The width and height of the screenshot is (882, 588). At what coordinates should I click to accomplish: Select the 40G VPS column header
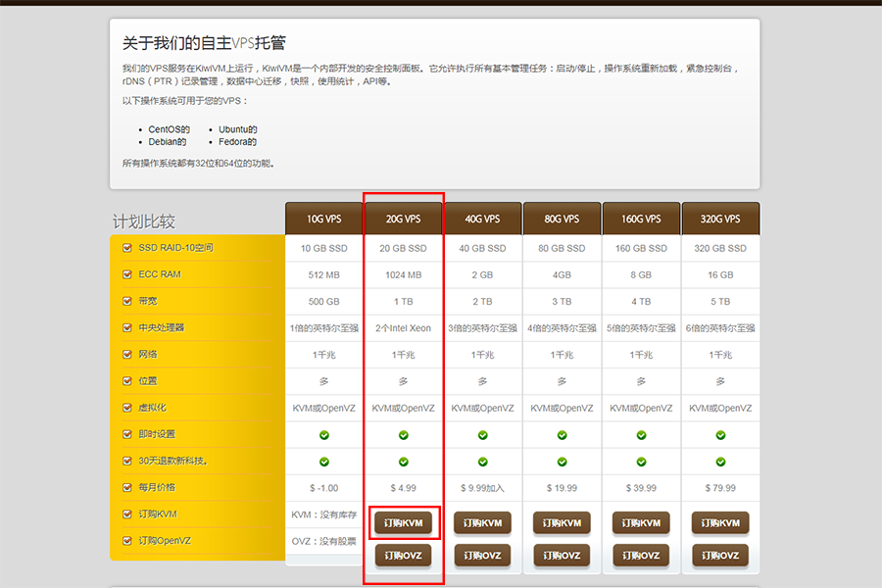point(482,219)
